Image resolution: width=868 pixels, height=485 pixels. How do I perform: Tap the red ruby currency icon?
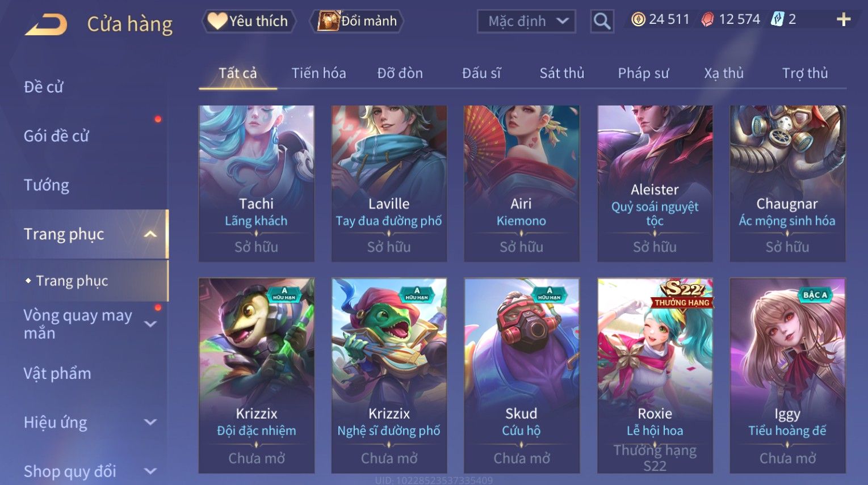click(707, 20)
